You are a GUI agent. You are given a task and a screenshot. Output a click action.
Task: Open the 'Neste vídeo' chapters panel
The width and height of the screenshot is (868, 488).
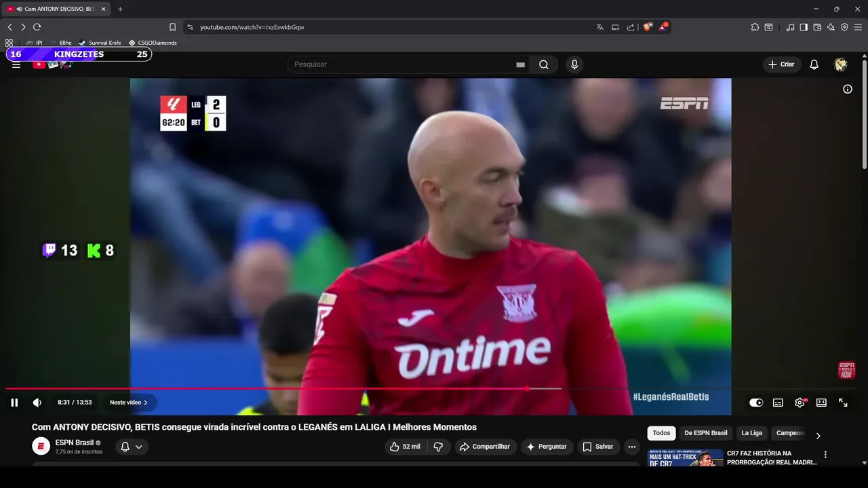(129, 403)
